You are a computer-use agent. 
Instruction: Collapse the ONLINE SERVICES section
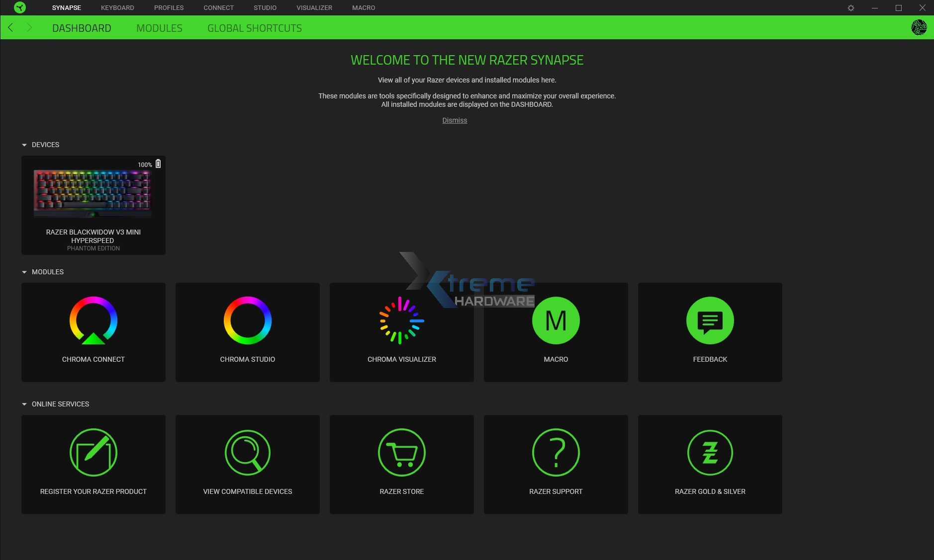coord(24,403)
